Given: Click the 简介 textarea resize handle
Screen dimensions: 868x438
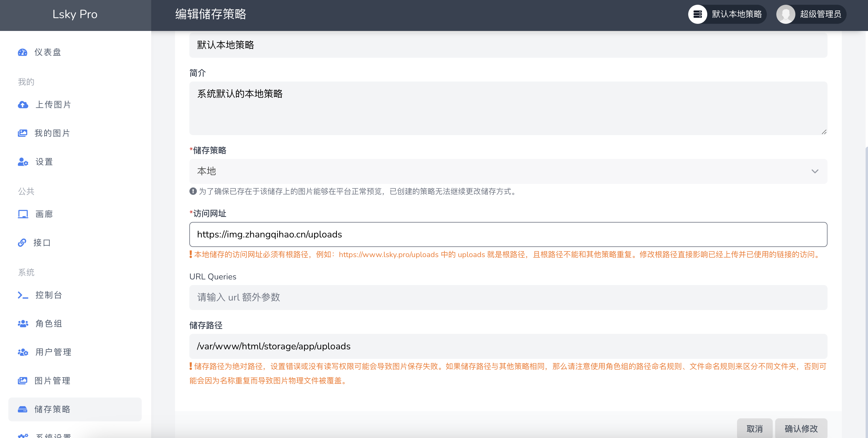Looking at the screenshot, I should (824, 132).
